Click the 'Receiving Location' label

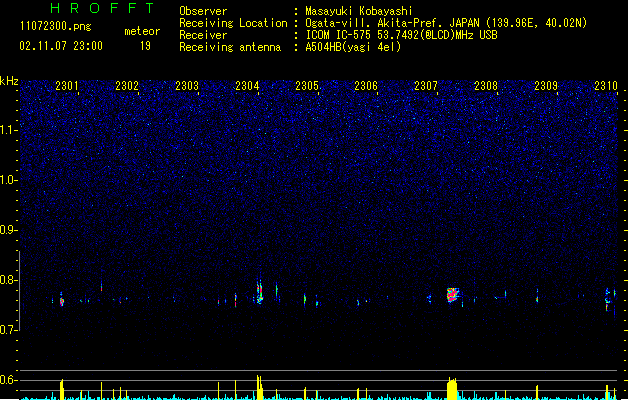(x=233, y=23)
